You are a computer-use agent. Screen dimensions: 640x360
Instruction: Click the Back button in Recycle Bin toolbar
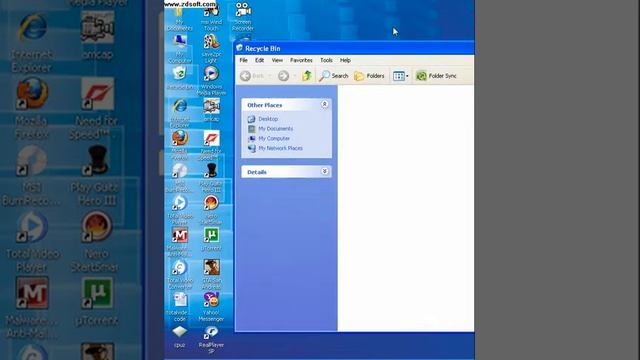point(252,76)
